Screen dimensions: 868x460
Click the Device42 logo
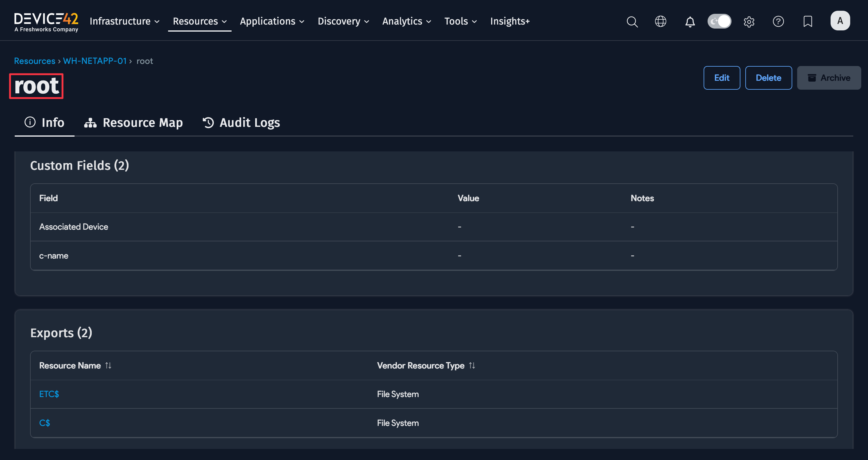[x=46, y=21]
